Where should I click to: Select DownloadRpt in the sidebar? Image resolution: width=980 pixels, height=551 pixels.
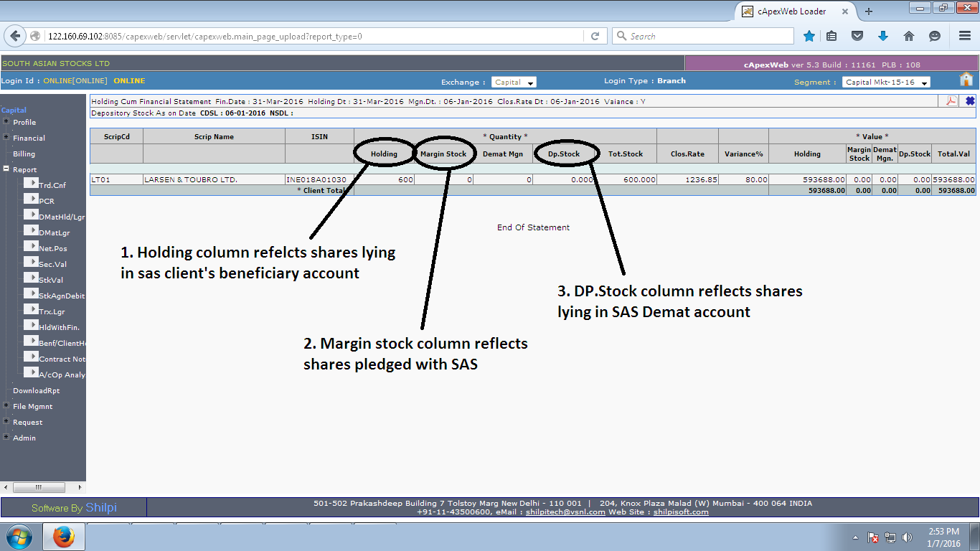(37, 390)
